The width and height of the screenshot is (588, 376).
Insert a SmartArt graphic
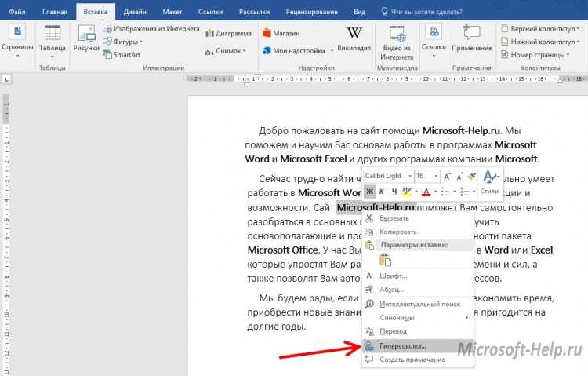122,54
